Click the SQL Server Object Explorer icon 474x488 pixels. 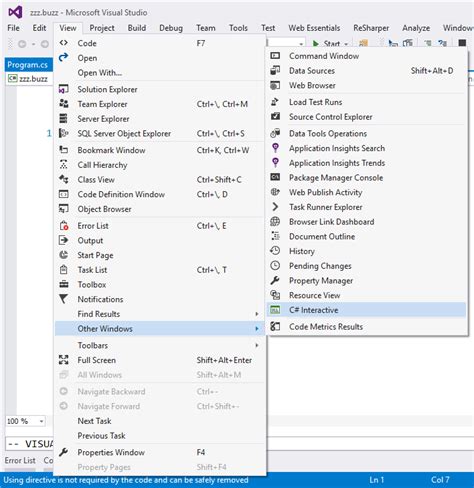(x=63, y=133)
